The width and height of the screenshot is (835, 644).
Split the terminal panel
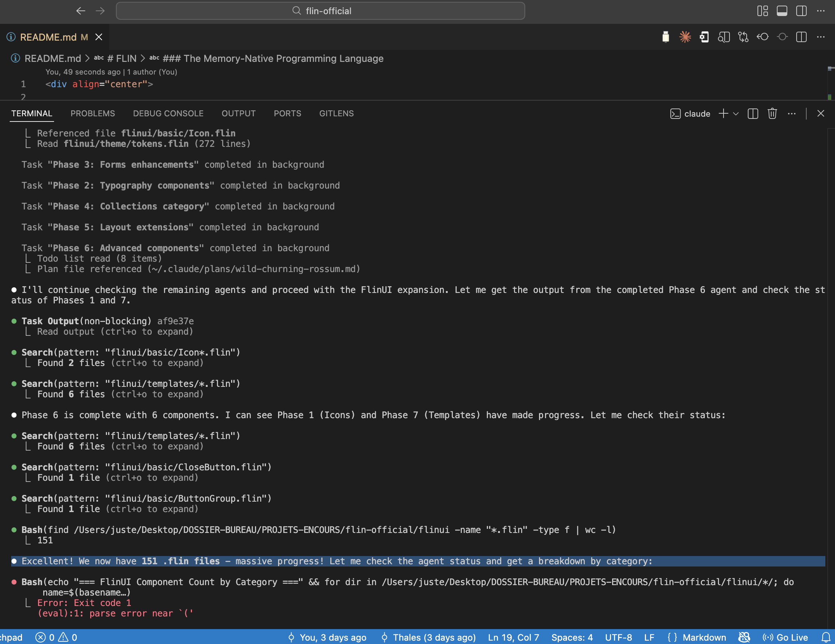752,114
